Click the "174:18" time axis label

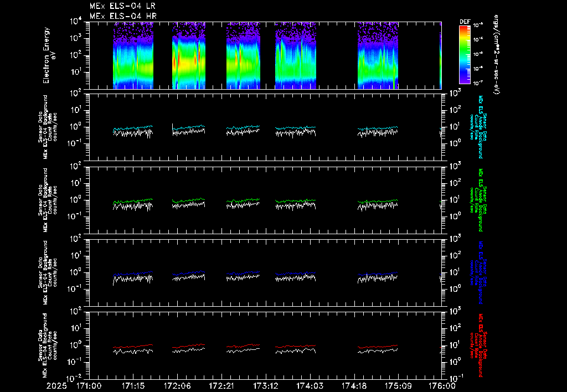354,386
